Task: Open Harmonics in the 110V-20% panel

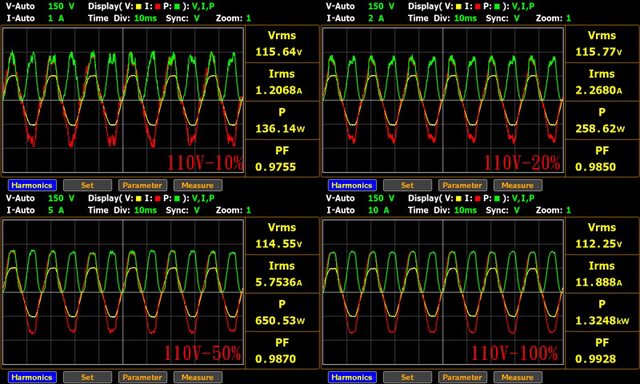Action: point(352,185)
